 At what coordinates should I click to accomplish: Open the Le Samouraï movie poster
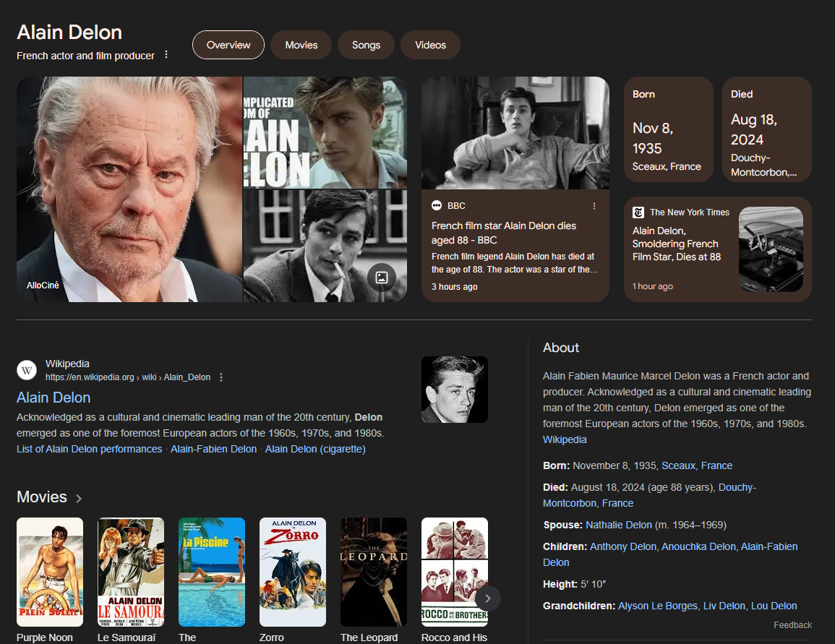[131, 572]
